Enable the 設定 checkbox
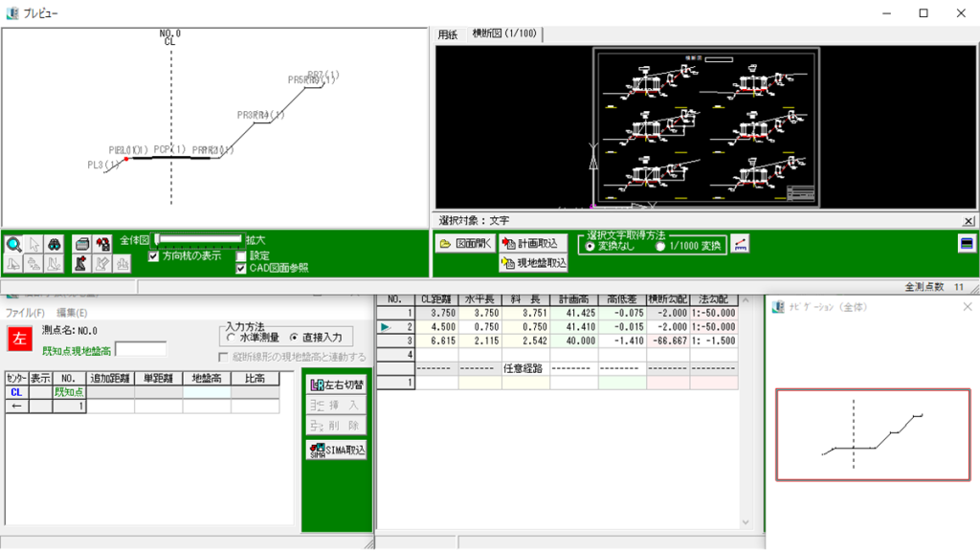This screenshot has height=551, width=980. click(x=241, y=255)
